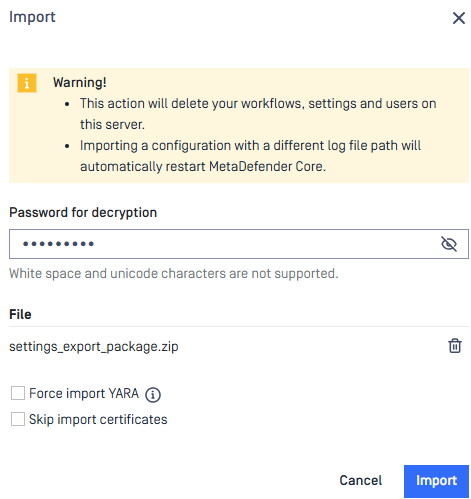The width and height of the screenshot is (471, 499).
Task: Click the Warning! heading in the banner
Action: pyautogui.click(x=80, y=82)
